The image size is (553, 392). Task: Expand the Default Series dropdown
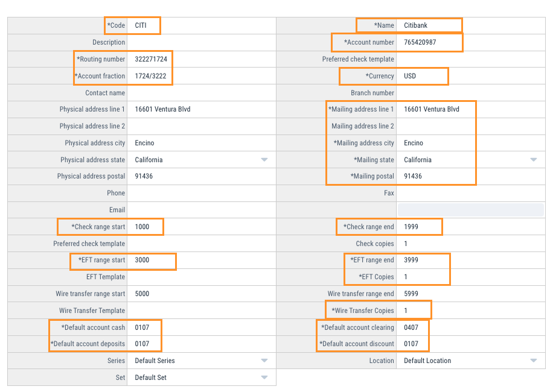(264, 360)
